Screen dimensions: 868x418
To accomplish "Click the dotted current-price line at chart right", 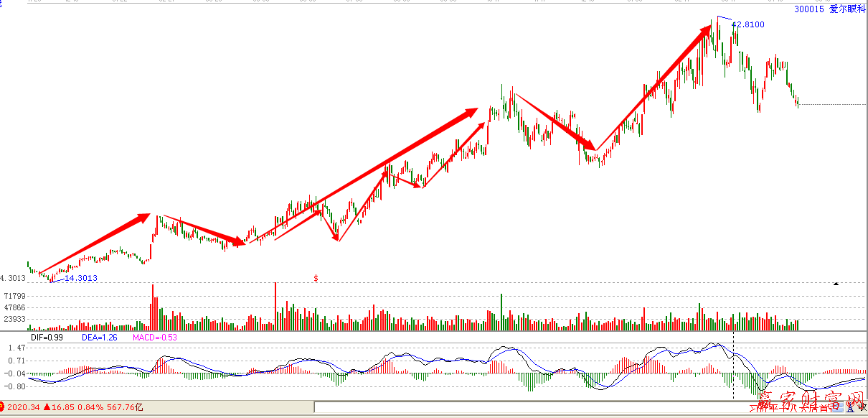I will point(832,105).
